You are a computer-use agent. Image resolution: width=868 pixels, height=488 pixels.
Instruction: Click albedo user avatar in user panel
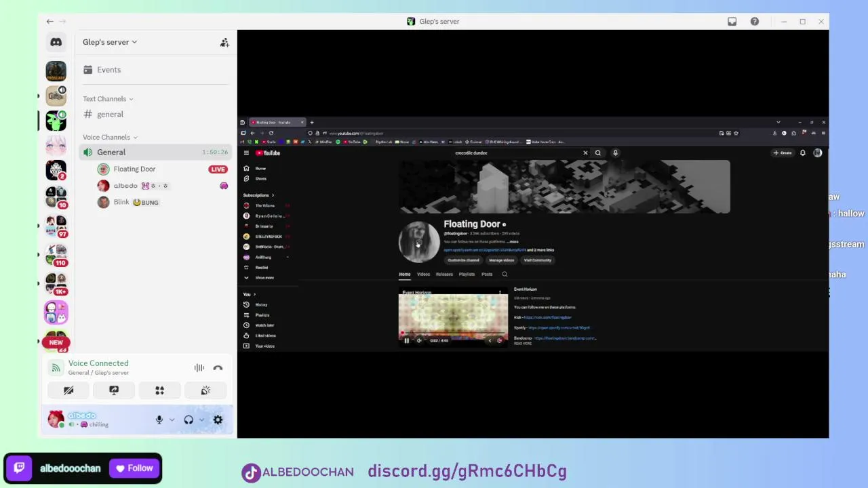(56, 420)
